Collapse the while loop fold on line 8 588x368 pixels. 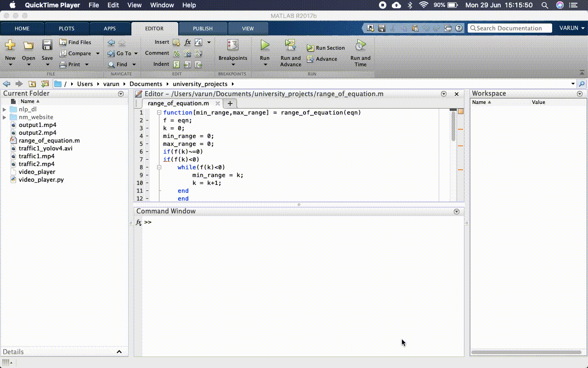(x=159, y=167)
